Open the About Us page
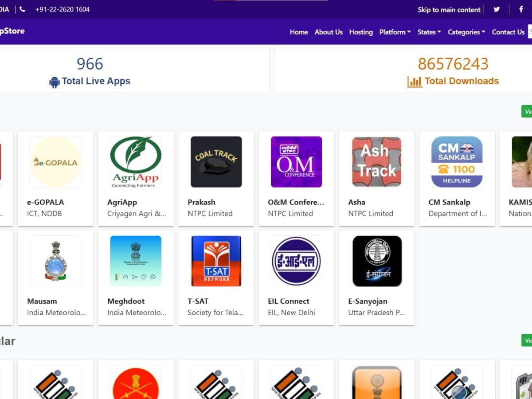The height and width of the screenshot is (399, 532). click(329, 32)
